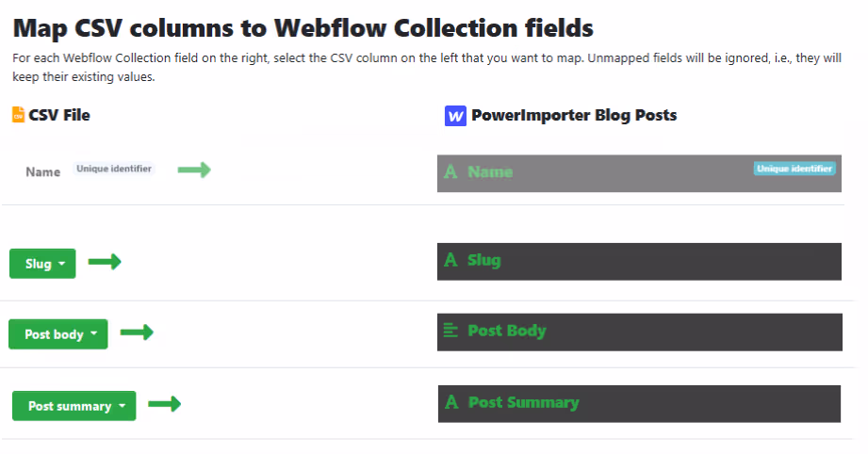Select the Post Summary collection field bar

pyautogui.click(x=639, y=404)
